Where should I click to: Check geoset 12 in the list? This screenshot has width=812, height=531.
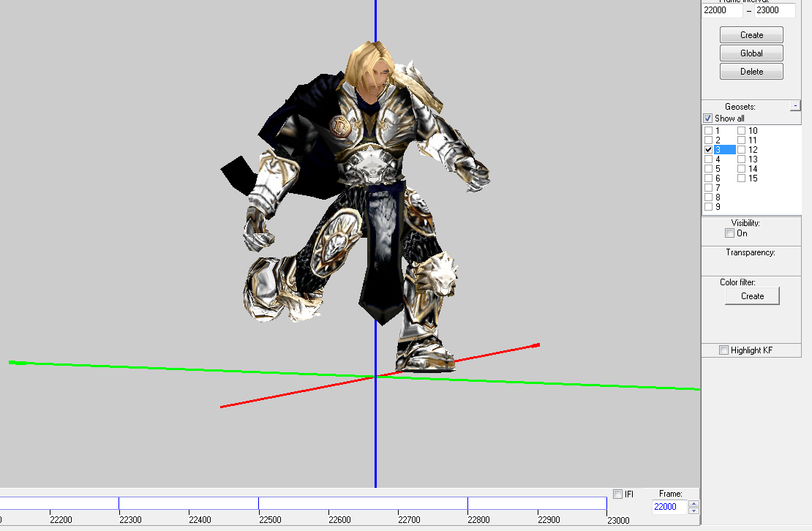(742, 149)
